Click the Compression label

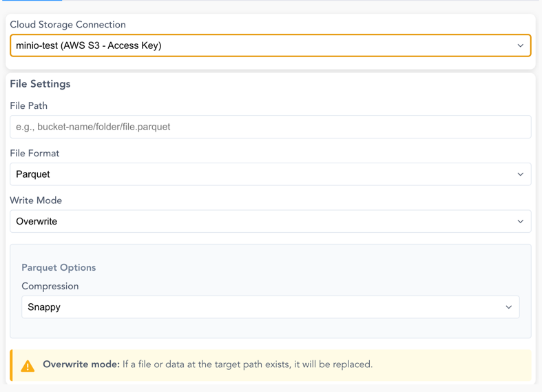(x=50, y=286)
